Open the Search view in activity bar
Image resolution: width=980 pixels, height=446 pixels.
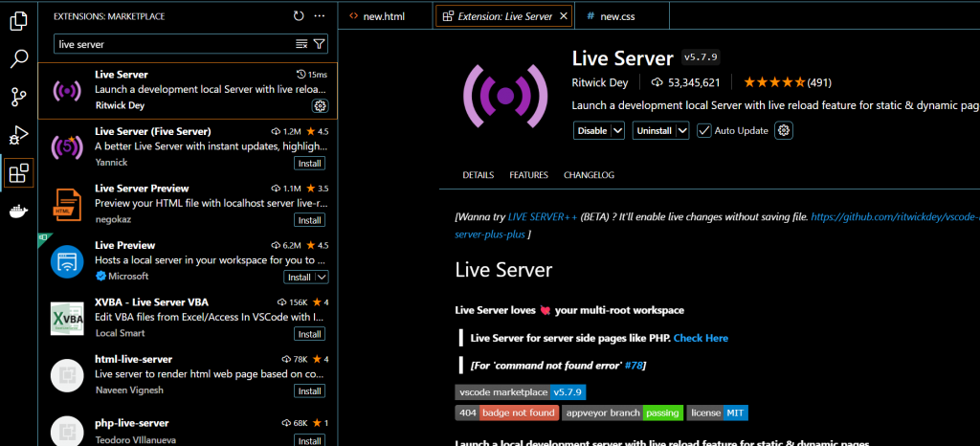(19, 58)
